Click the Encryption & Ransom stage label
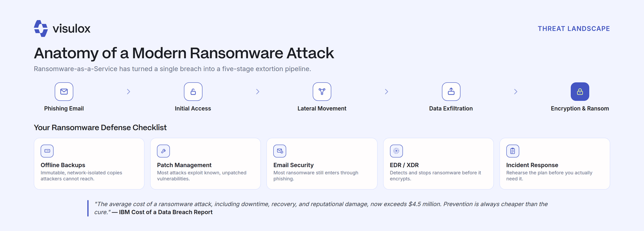 (580, 108)
